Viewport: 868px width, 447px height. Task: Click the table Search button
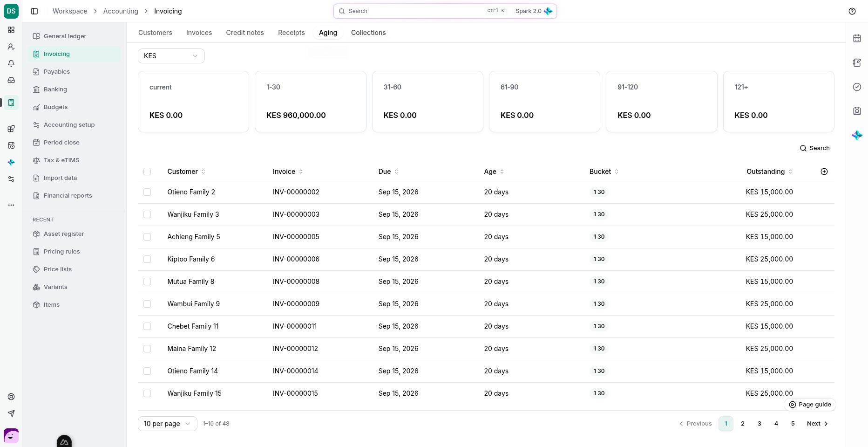815,148
